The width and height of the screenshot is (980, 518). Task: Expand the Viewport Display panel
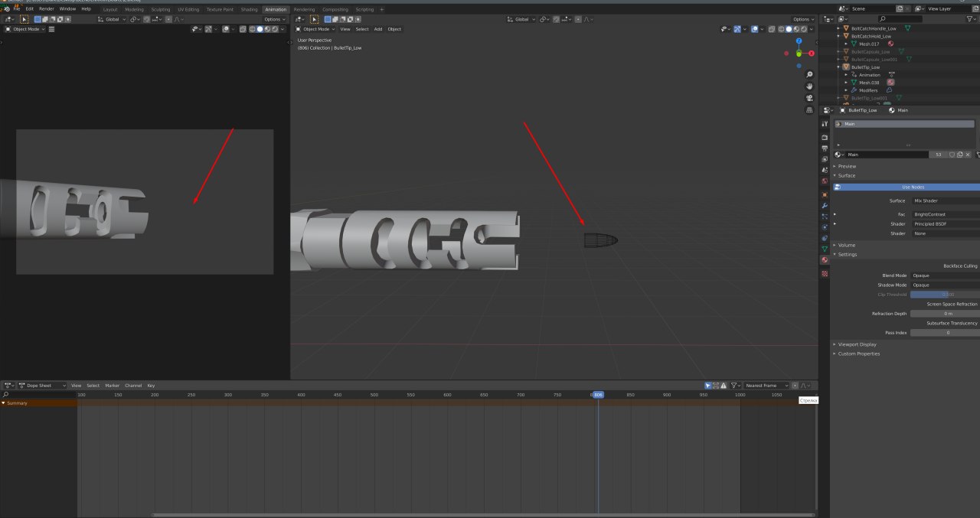(857, 344)
